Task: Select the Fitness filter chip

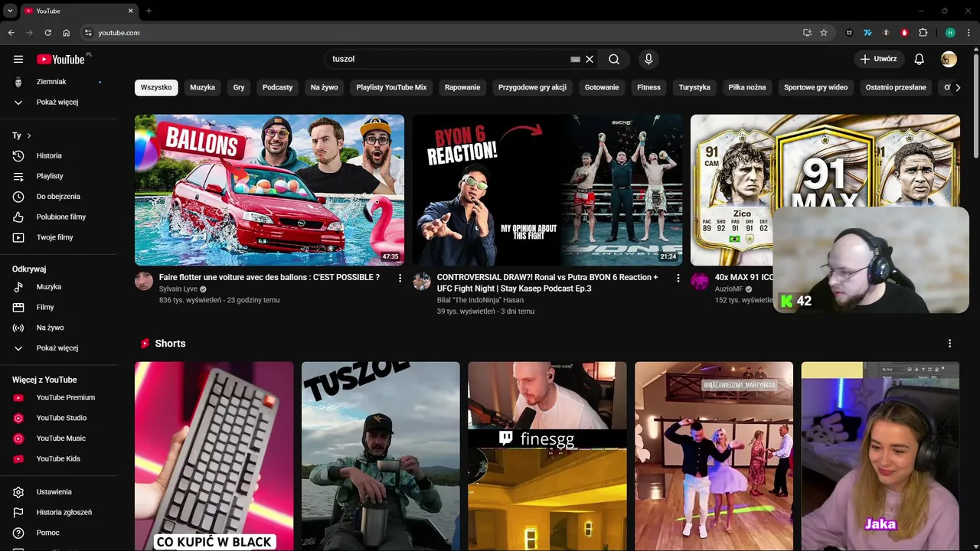Action: (x=648, y=87)
